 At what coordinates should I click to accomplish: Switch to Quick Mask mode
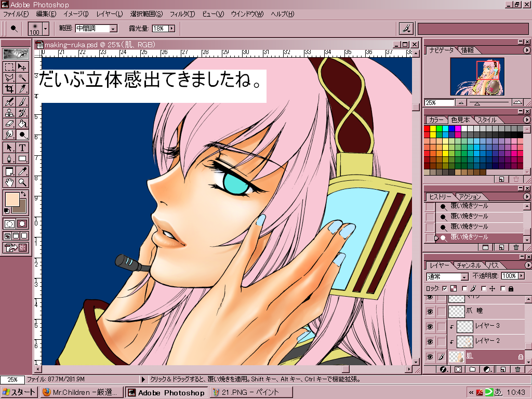point(22,224)
